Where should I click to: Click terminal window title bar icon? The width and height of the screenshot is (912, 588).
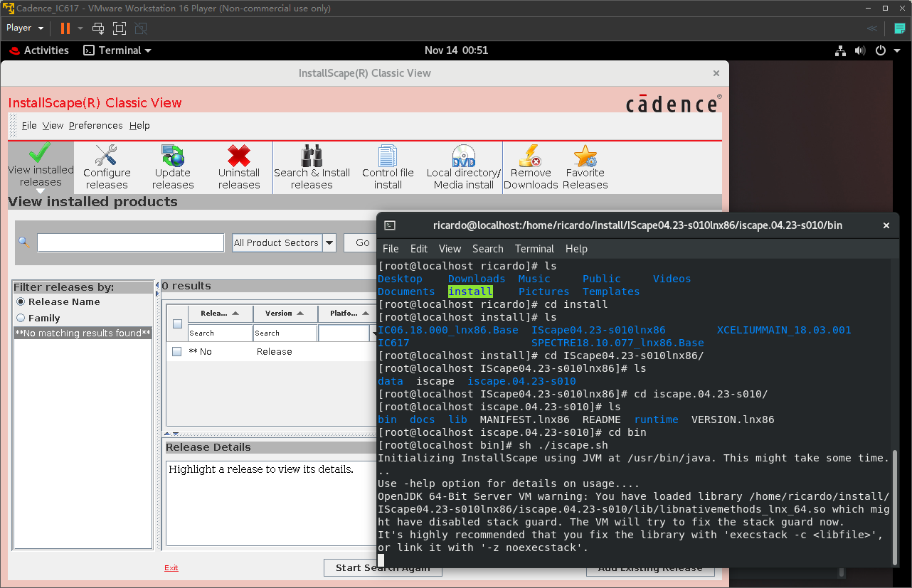pyautogui.click(x=390, y=225)
